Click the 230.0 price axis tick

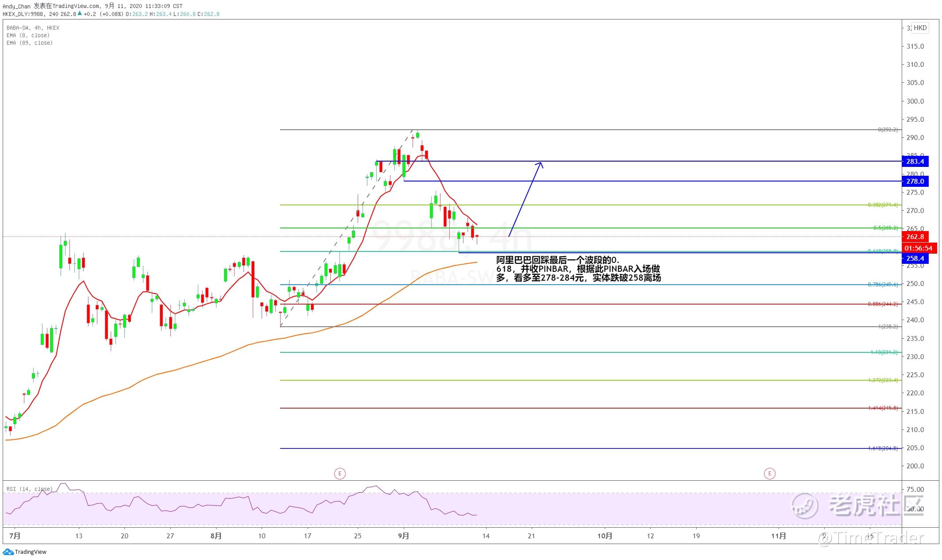coord(915,356)
